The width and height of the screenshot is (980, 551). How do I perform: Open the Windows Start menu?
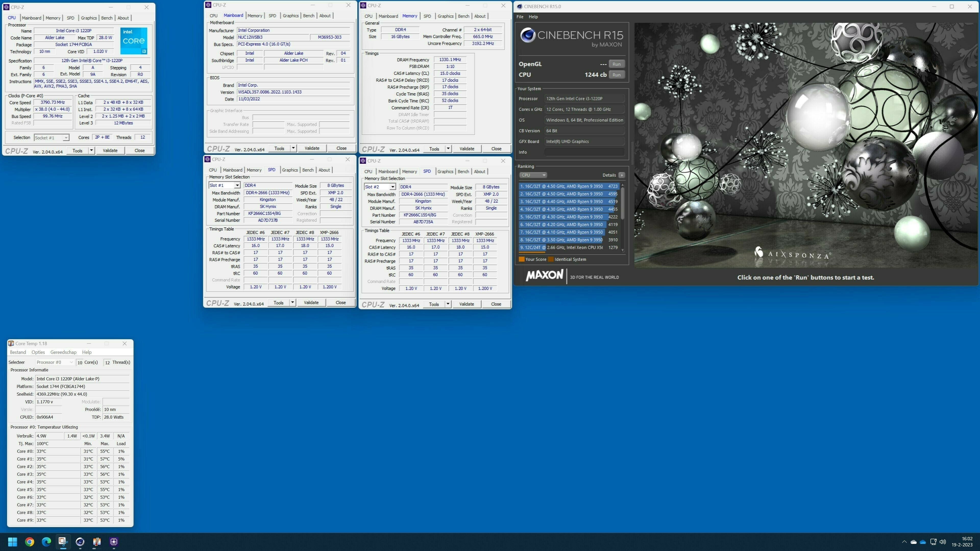click(13, 542)
